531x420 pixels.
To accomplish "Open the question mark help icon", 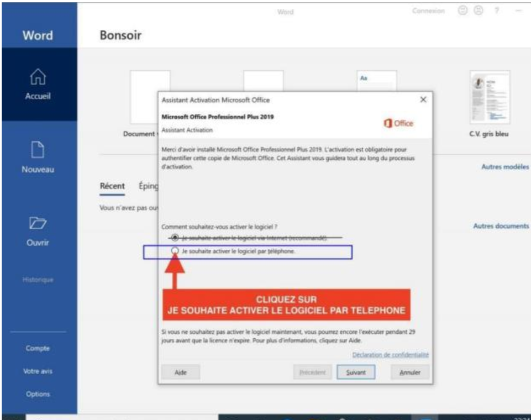I will point(496,11).
